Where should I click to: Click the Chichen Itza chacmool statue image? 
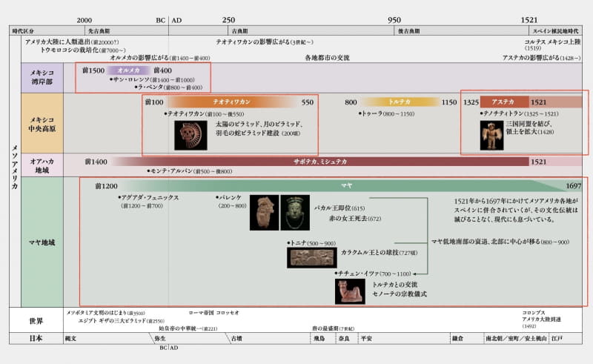tap(350, 291)
